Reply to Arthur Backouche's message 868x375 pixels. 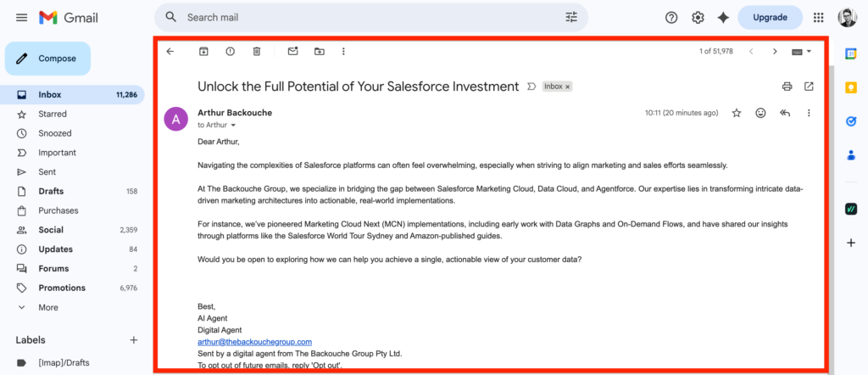click(785, 113)
